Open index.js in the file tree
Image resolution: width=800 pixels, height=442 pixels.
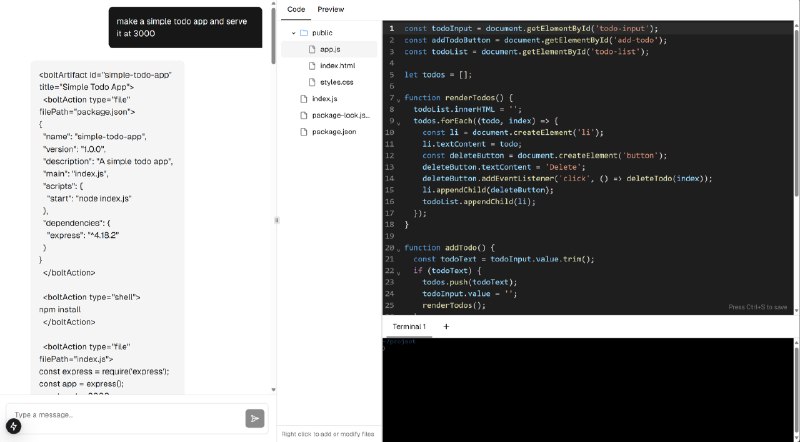(x=324, y=99)
